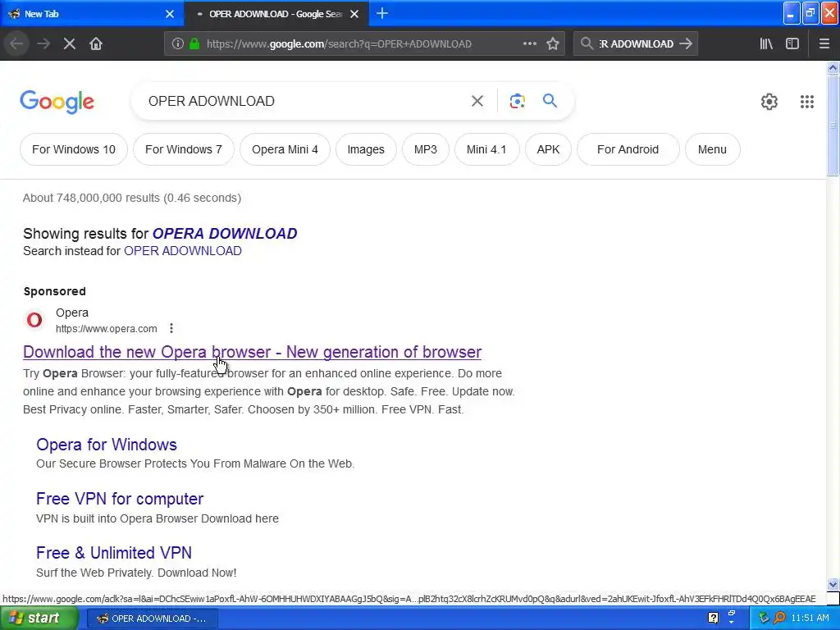Close the OPER ADOWNLOAD Google Search tab
Image resolution: width=840 pixels, height=630 pixels.
354,14
